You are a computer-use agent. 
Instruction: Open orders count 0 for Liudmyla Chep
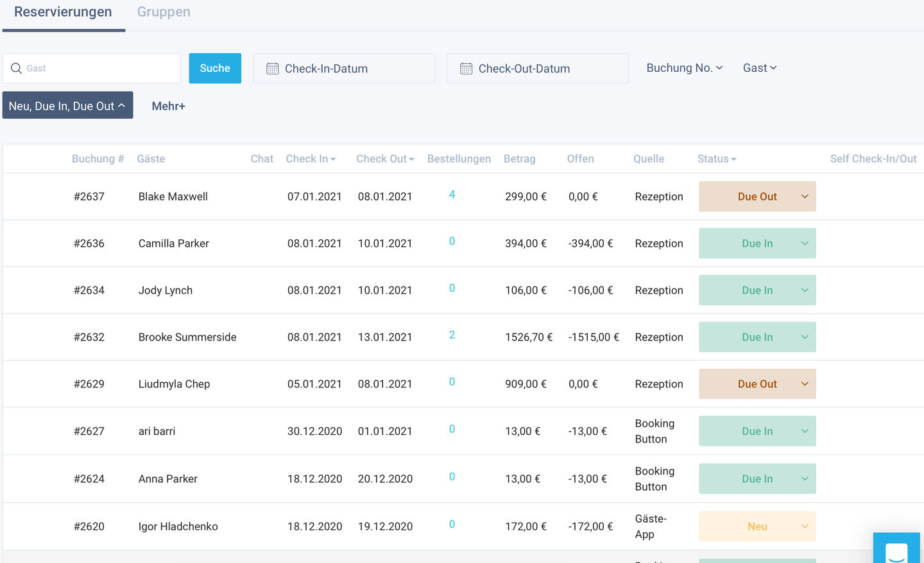click(452, 382)
